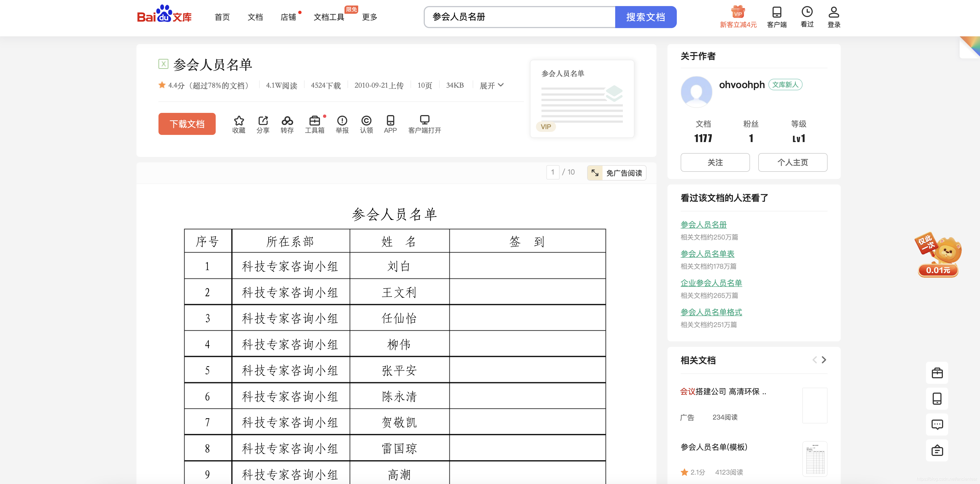The width and height of the screenshot is (980, 484).
Task: Click the orange 下载文档 button
Action: [x=187, y=124]
